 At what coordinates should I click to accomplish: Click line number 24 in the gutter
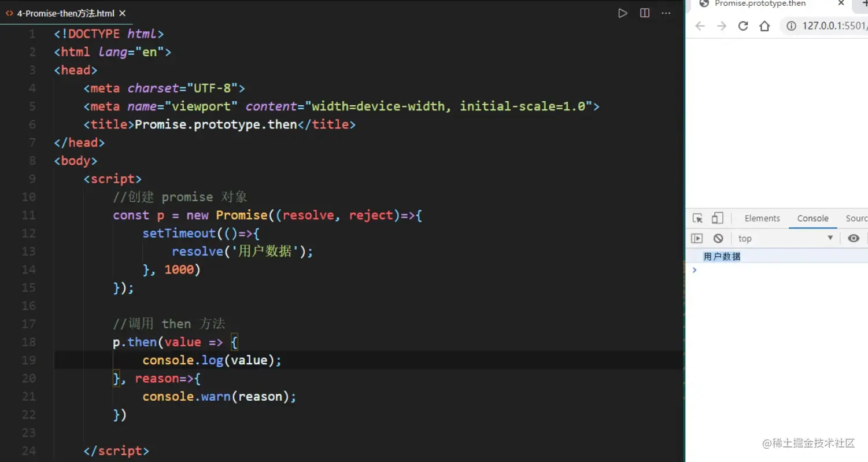click(28, 451)
